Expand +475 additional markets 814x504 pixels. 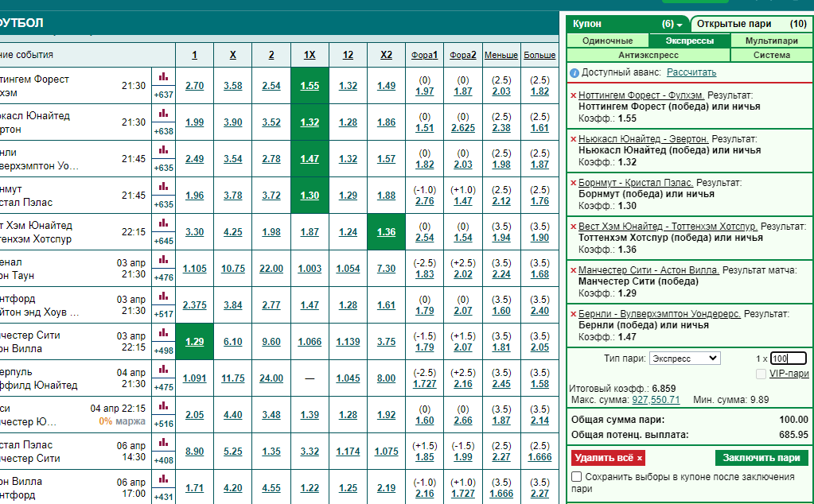click(x=164, y=387)
